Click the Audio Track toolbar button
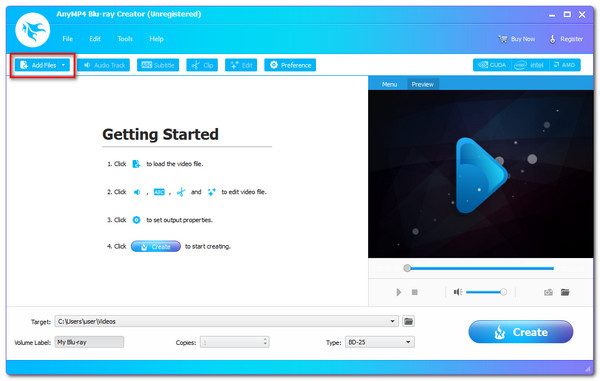This screenshot has width=600, height=381. [104, 65]
